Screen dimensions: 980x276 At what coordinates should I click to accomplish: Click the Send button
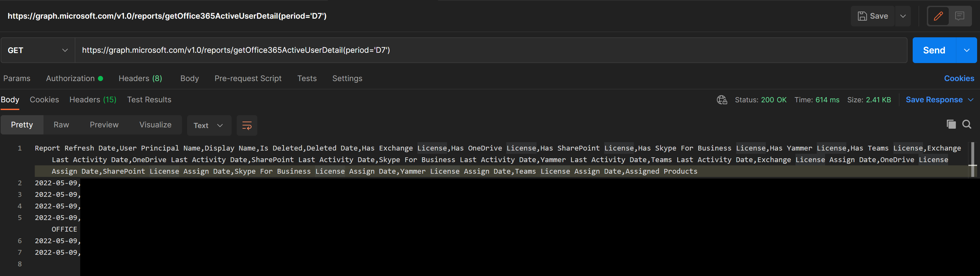point(934,50)
